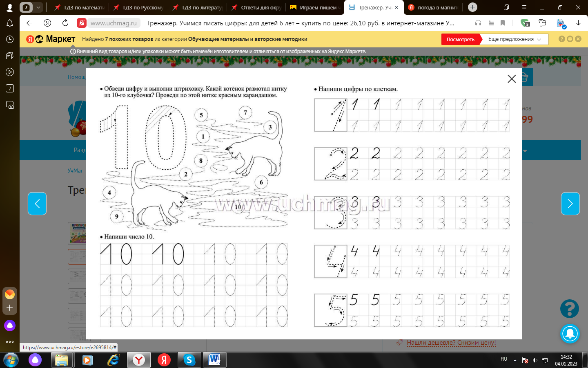Open the PDF extension icon
The height and width of the screenshot is (368, 588).
[561, 24]
